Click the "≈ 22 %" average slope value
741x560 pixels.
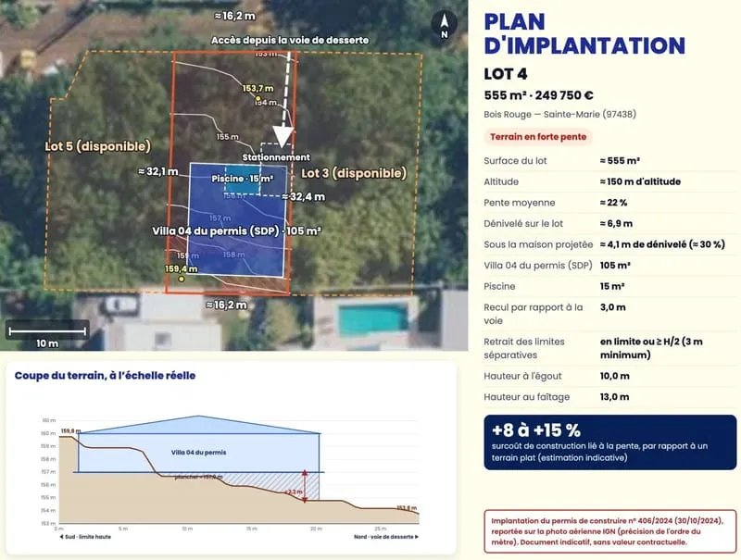click(613, 203)
